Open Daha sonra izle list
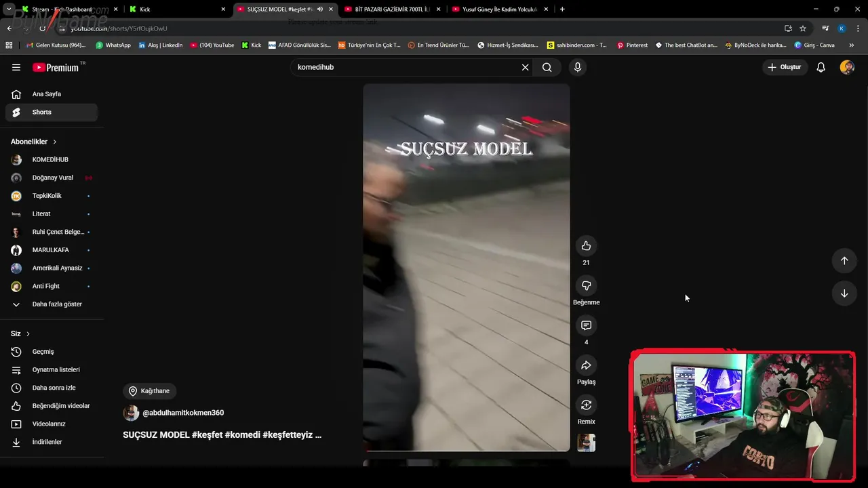This screenshot has height=488, width=868. click(52, 388)
